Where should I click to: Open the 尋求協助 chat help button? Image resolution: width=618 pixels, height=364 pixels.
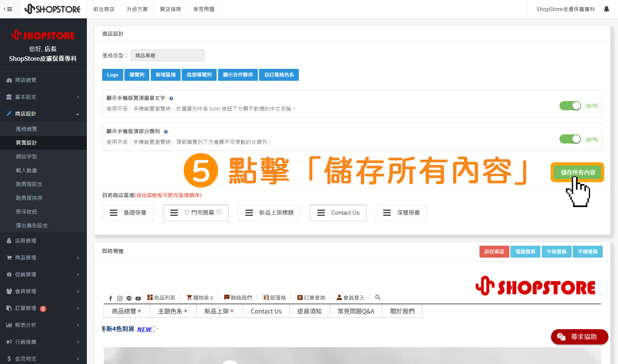point(579,337)
